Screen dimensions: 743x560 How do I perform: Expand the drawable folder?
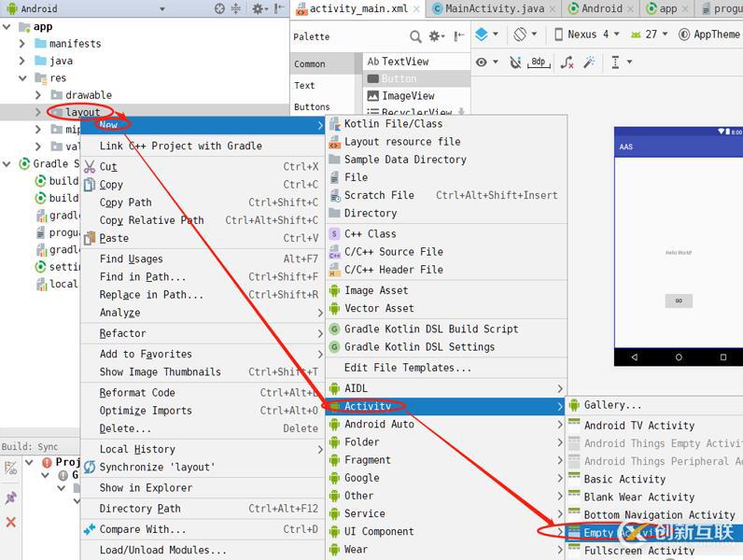(38, 95)
